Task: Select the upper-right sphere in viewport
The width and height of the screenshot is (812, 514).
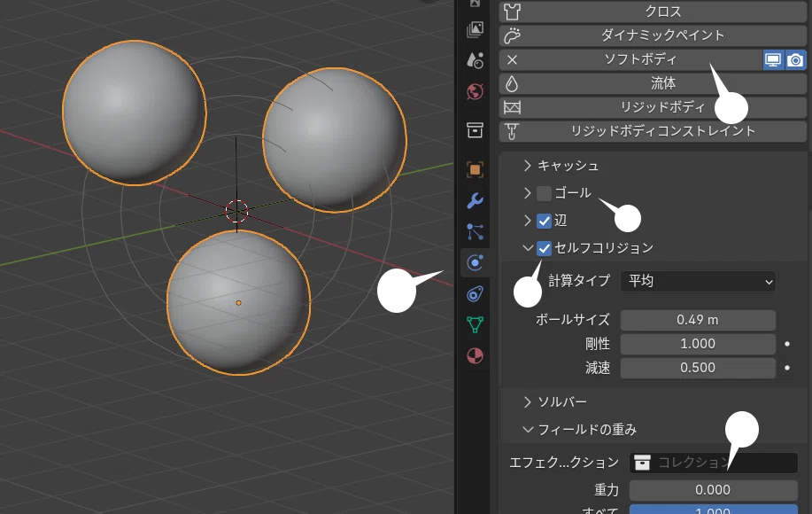Action: pos(335,140)
